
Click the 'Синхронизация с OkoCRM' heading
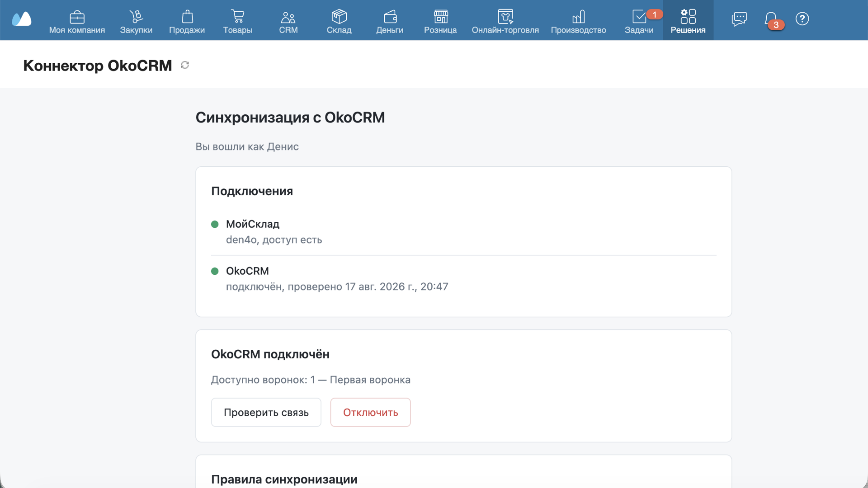tap(290, 117)
